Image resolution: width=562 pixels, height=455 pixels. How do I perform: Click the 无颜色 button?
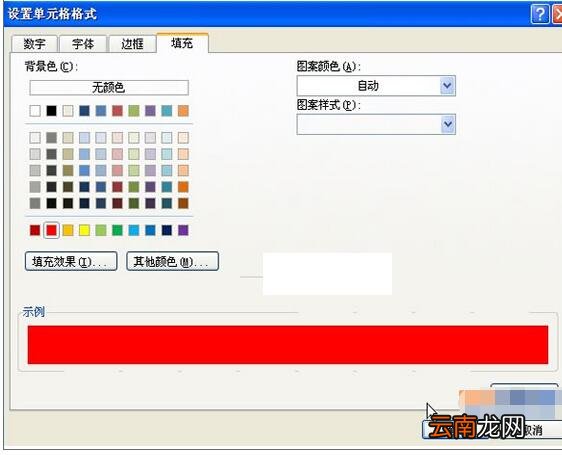coord(109,87)
